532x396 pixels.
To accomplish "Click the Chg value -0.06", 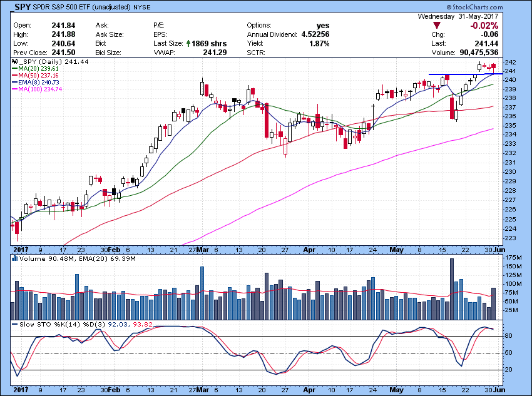I will 489,34.
